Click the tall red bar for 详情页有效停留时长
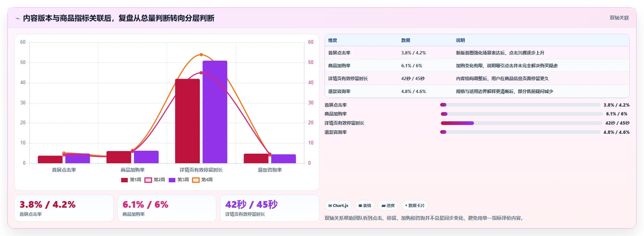 pyautogui.click(x=187, y=121)
